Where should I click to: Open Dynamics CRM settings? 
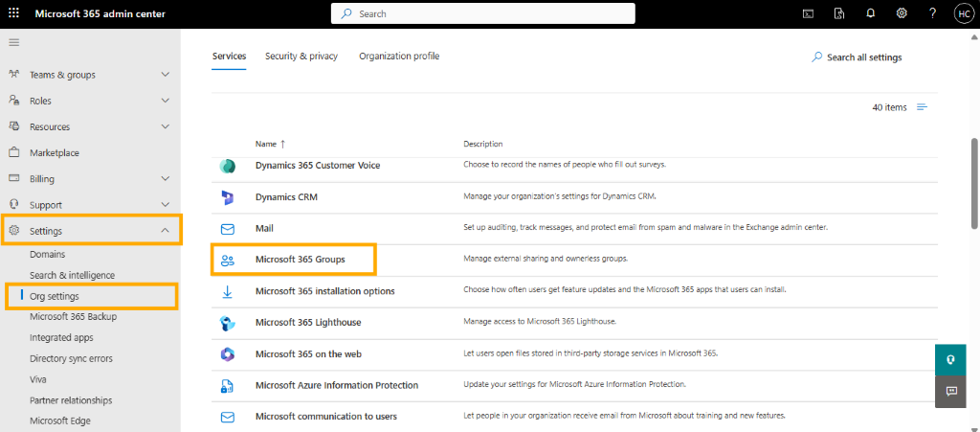286,197
